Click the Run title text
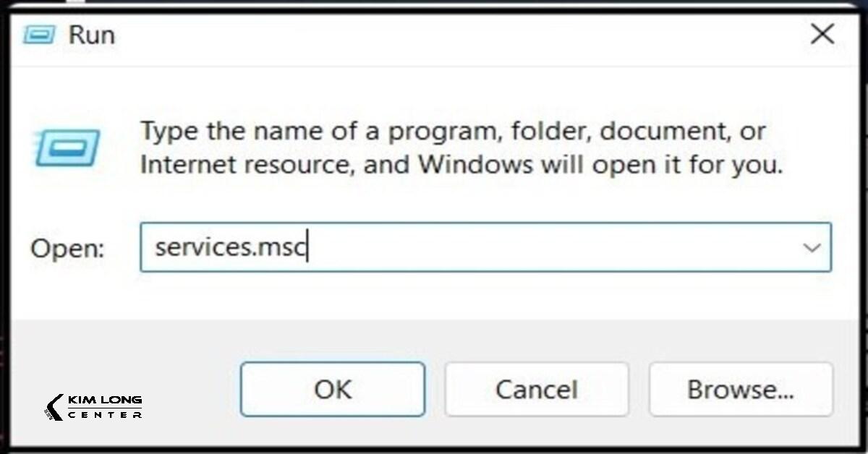 coord(91,35)
